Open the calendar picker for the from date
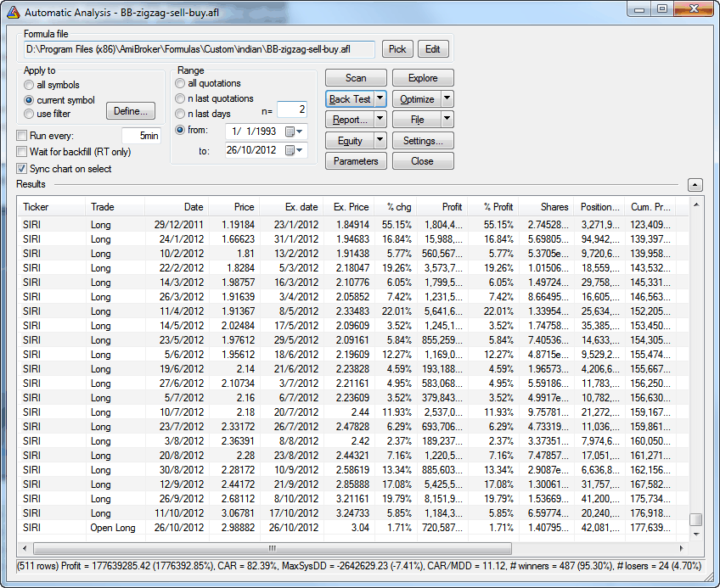Screen dimensions: 720x588 294,132
